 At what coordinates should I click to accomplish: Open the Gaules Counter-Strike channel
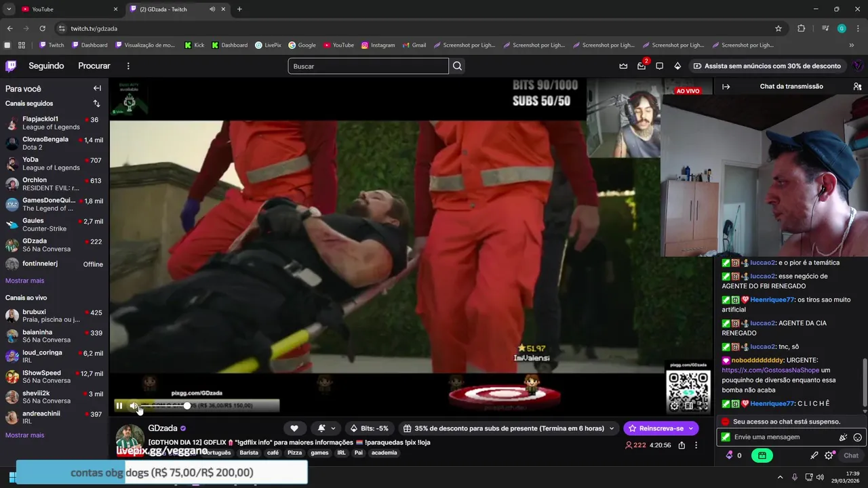tap(54, 224)
